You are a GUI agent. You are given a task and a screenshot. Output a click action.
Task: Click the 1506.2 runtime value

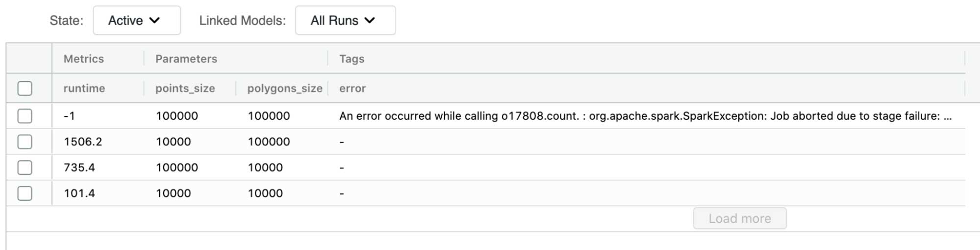point(83,142)
